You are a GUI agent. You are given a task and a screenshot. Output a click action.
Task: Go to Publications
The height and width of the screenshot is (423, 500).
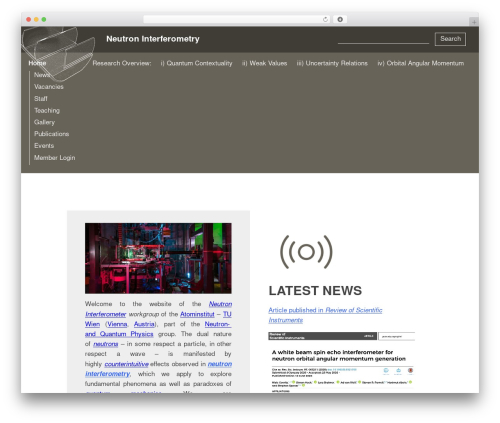[51, 134]
